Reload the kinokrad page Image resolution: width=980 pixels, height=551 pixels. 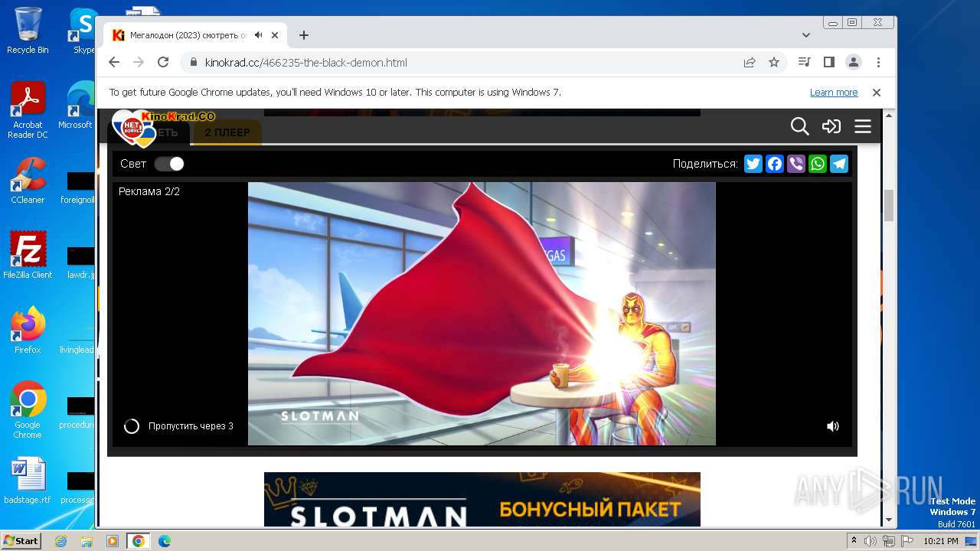point(163,63)
